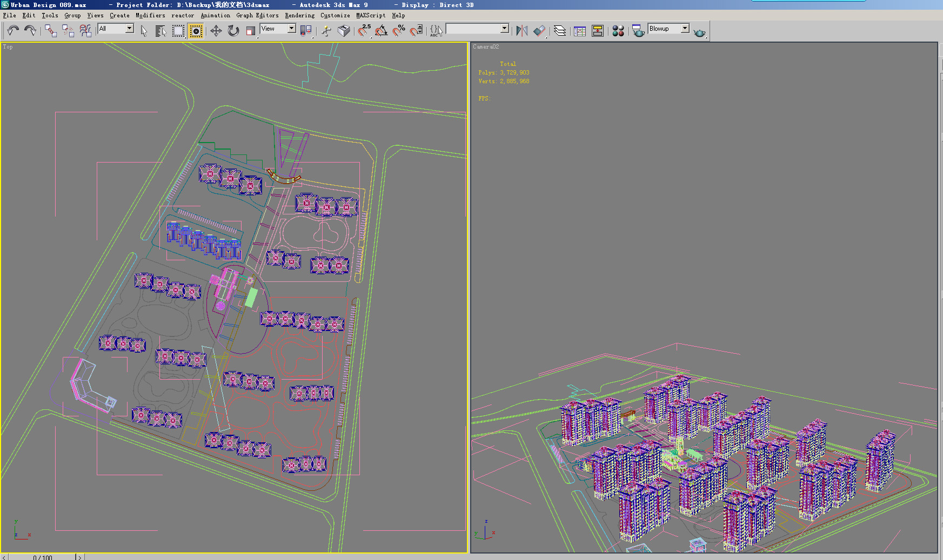The width and height of the screenshot is (943, 560).
Task: Click the Mirror tool icon
Action: click(521, 31)
